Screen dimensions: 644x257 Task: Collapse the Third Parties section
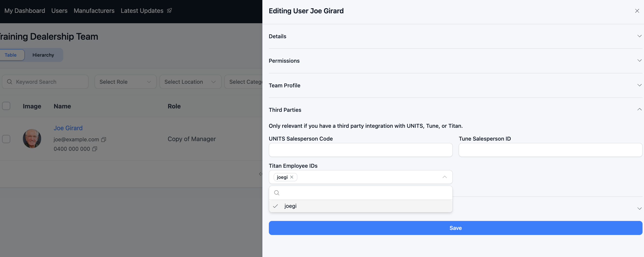[455, 110]
